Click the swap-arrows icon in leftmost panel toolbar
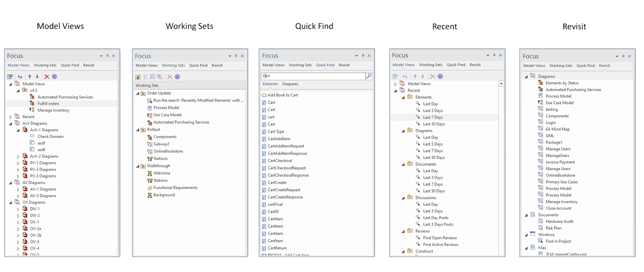This screenshot has height=272, width=644. click(20, 77)
